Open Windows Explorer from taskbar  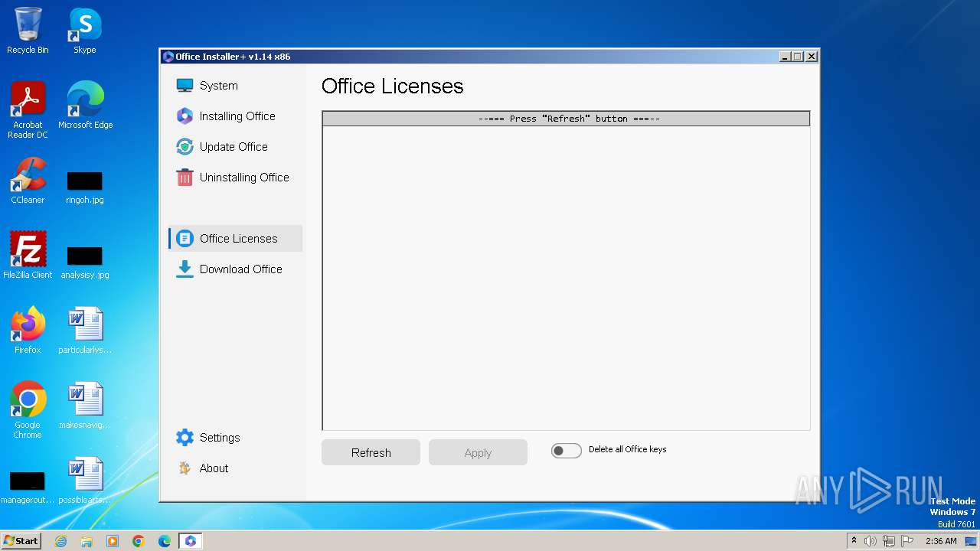pos(87,541)
